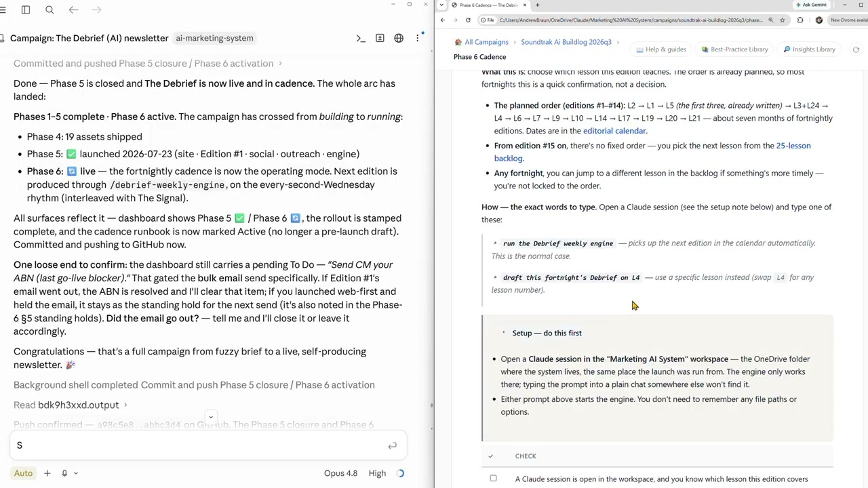Open a new Chrome tab
The width and height of the screenshot is (868, 488).
(537, 5)
